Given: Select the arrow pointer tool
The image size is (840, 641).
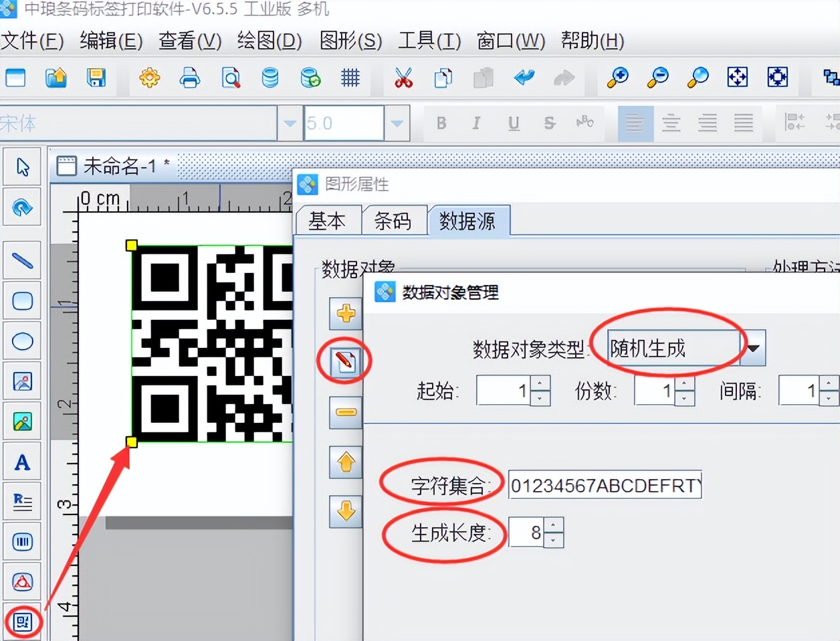Looking at the screenshot, I should [23, 167].
